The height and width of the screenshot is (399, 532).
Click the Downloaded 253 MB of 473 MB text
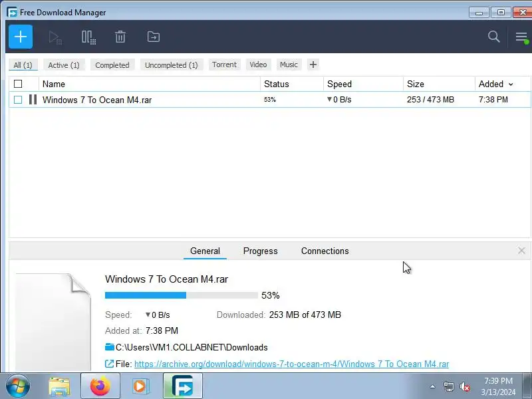pos(279,315)
